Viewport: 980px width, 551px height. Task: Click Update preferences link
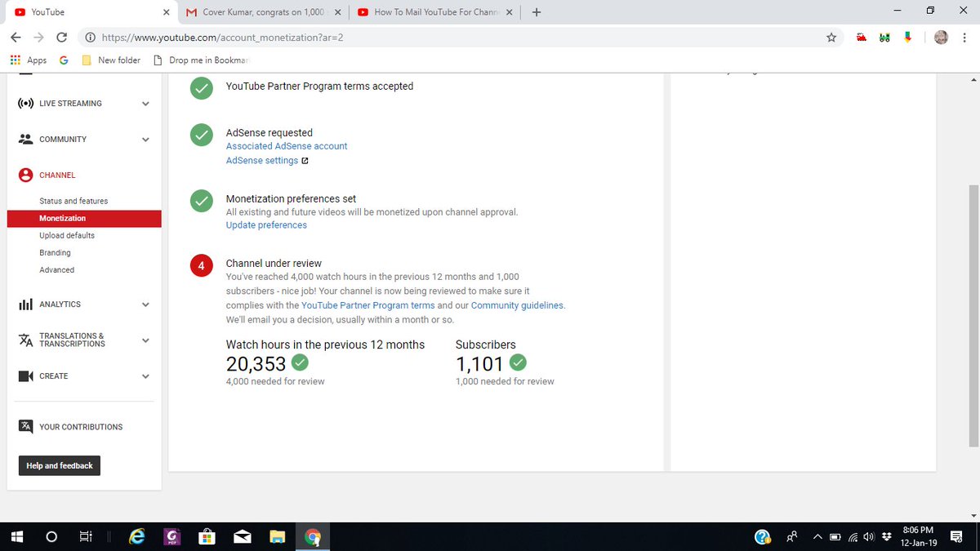(266, 225)
